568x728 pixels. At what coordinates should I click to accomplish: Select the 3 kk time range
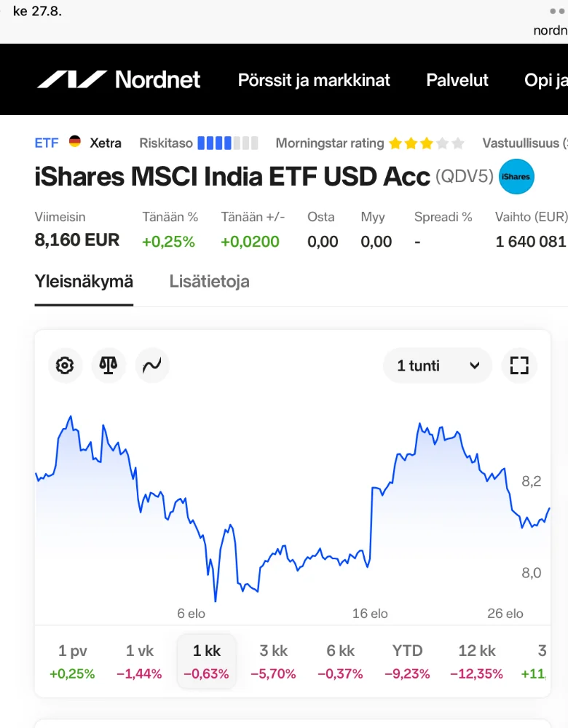coord(273,660)
